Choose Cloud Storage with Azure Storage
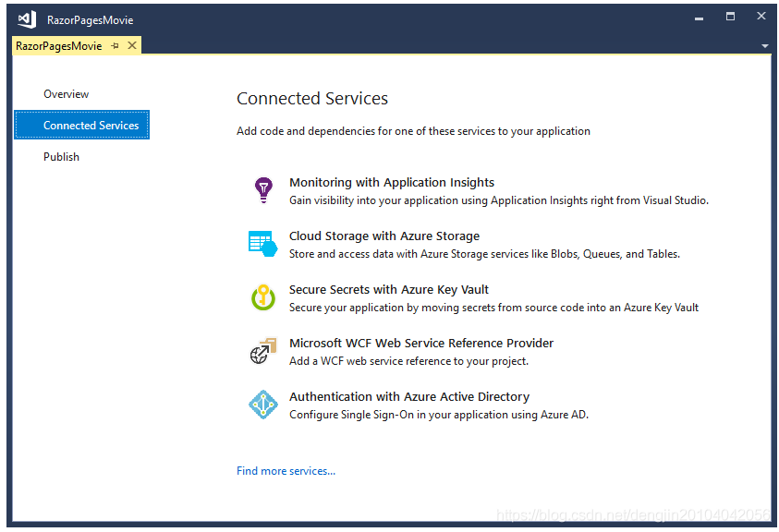 coord(384,236)
